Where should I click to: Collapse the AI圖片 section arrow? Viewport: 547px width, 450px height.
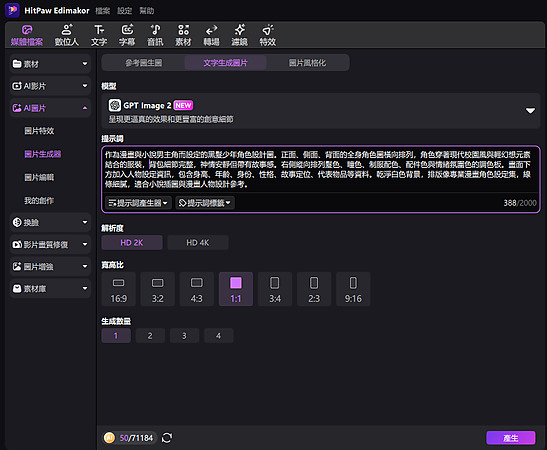click(x=85, y=108)
